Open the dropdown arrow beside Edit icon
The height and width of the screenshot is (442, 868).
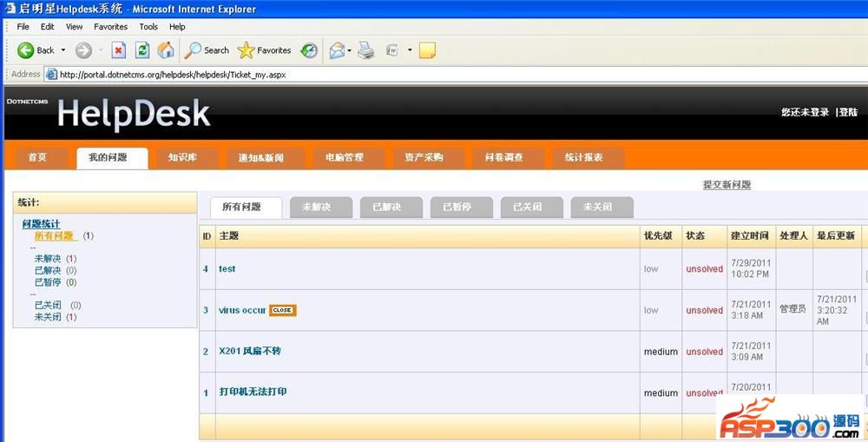pos(410,50)
